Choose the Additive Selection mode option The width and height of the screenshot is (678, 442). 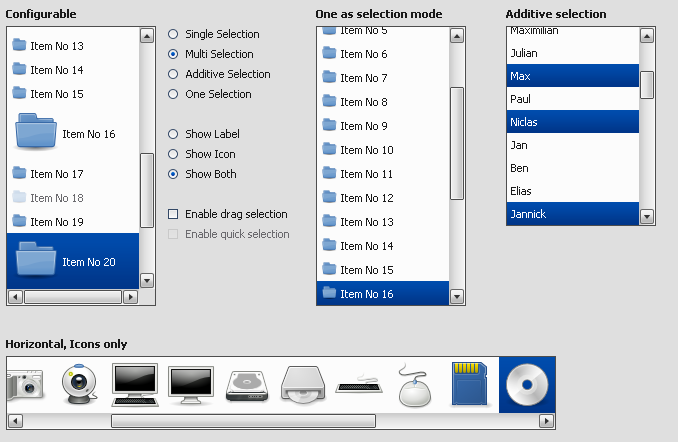coord(173,74)
